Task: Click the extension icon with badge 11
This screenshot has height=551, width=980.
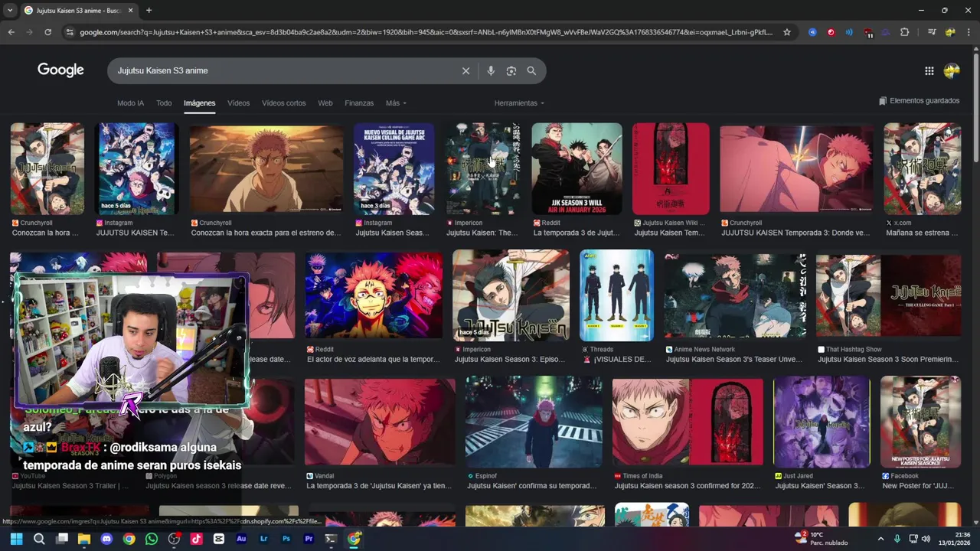Action: (868, 33)
